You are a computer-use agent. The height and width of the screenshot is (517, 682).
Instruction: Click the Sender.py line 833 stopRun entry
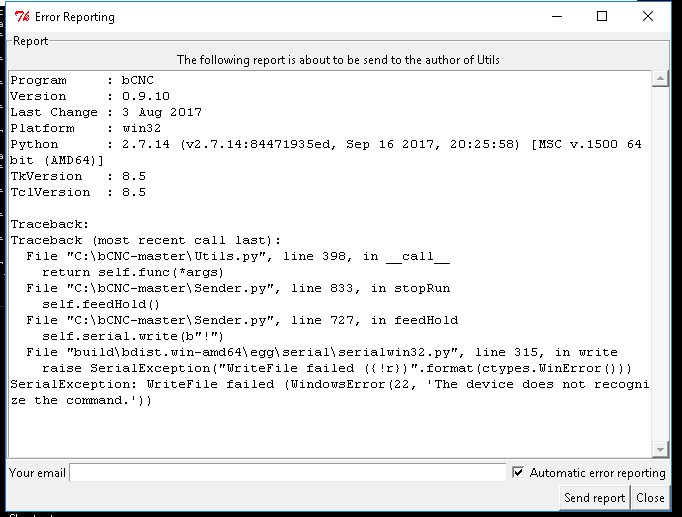(238, 288)
